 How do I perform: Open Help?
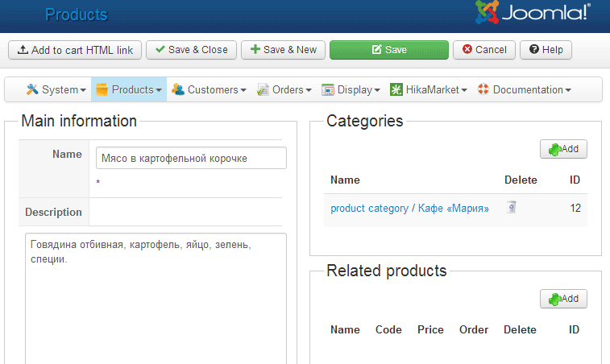coord(546,50)
